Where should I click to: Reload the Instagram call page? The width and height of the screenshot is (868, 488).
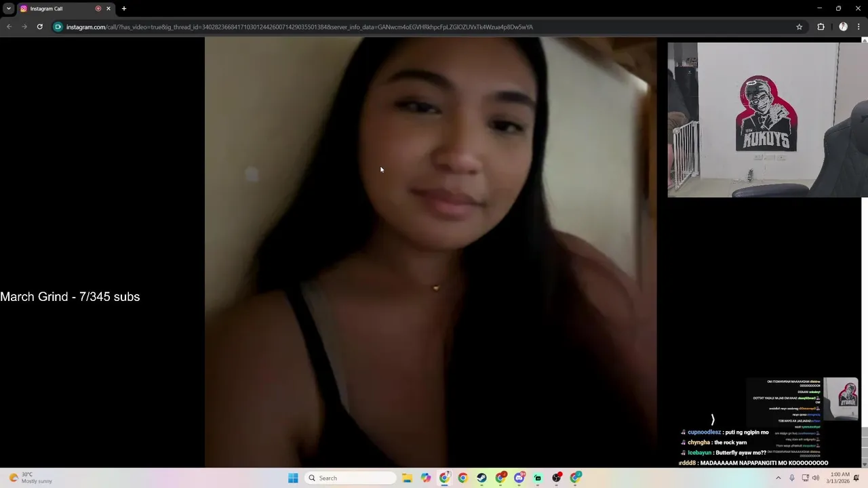(40, 27)
